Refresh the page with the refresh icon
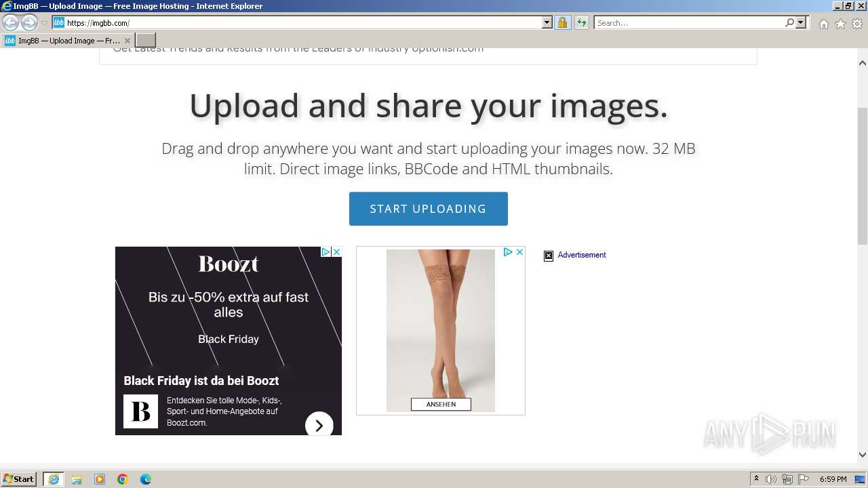868x488 pixels. click(581, 22)
